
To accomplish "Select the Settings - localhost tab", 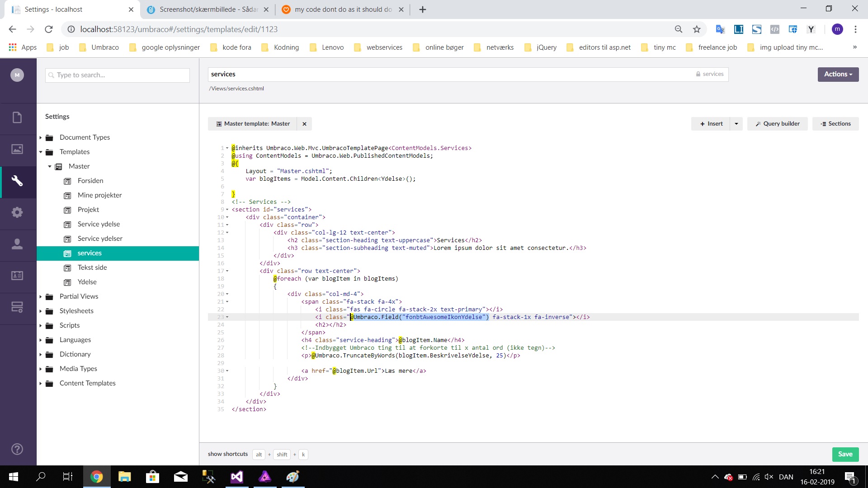I will [x=72, y=9].
